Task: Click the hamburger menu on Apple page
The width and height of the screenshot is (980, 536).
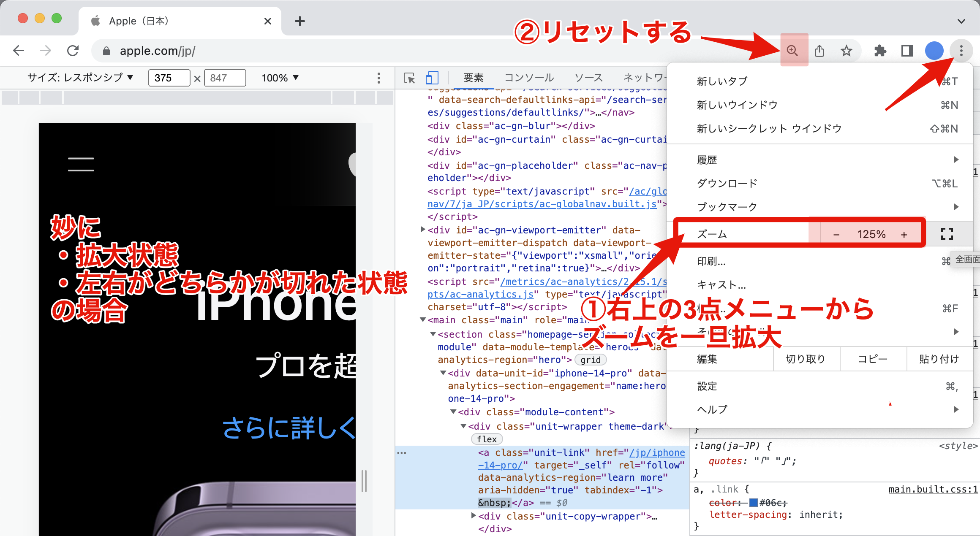Action: 81,164
